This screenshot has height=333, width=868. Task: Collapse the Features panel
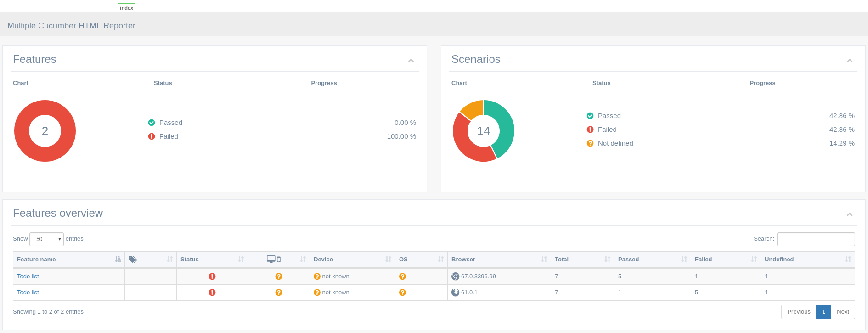pos(411,61)
